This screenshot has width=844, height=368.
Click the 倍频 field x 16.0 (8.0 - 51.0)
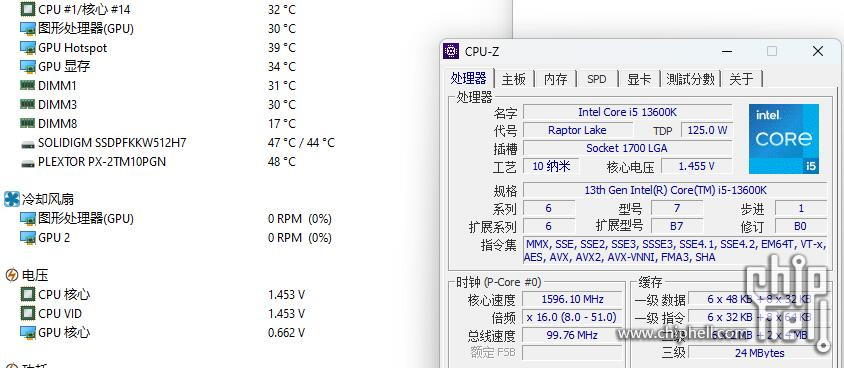coord(572,317)
